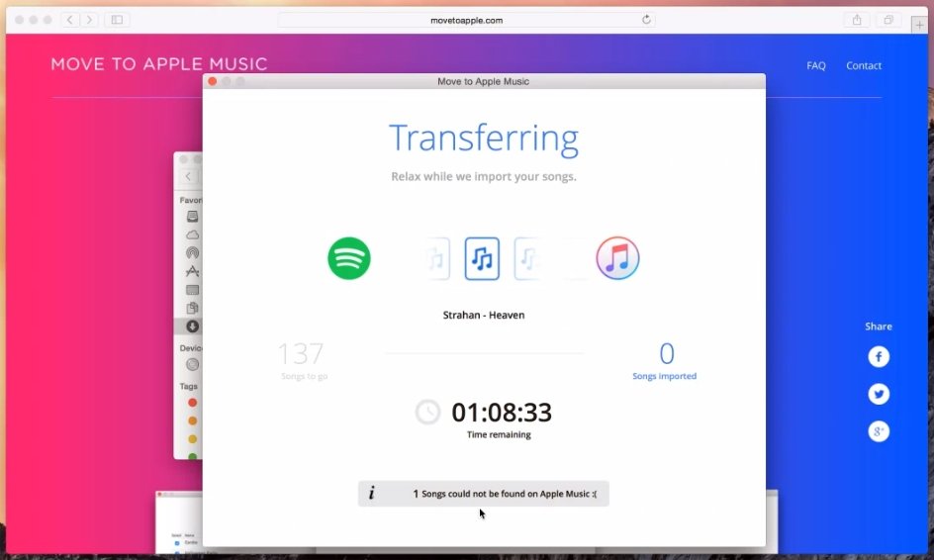Screen dimensions: 934x560
Task: Show all Safari tabs
Action: point(888,20)
